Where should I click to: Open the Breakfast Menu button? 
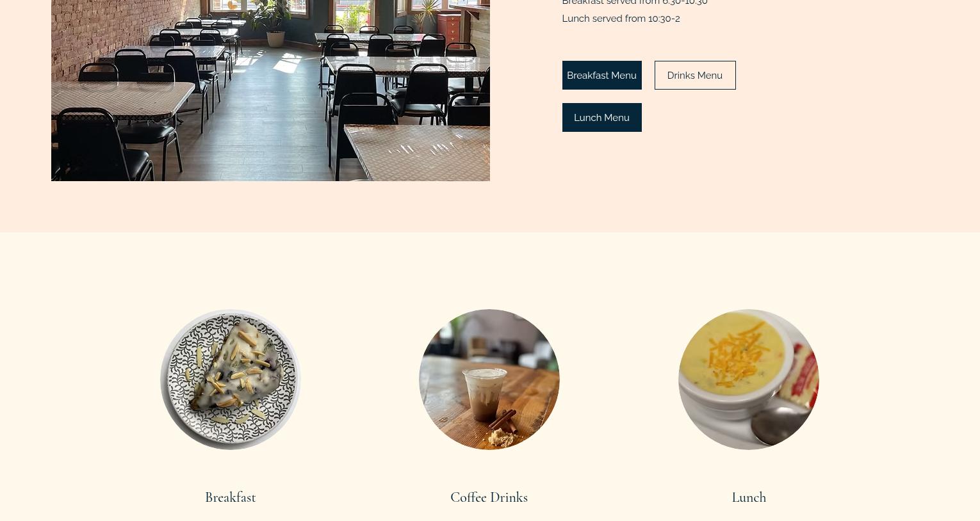(601, 75)
